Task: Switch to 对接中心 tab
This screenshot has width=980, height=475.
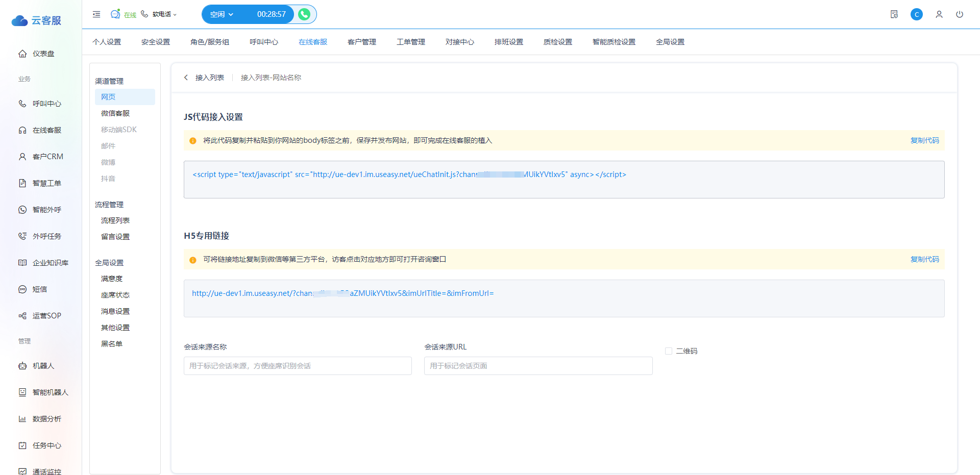Action: coord(460,42)
